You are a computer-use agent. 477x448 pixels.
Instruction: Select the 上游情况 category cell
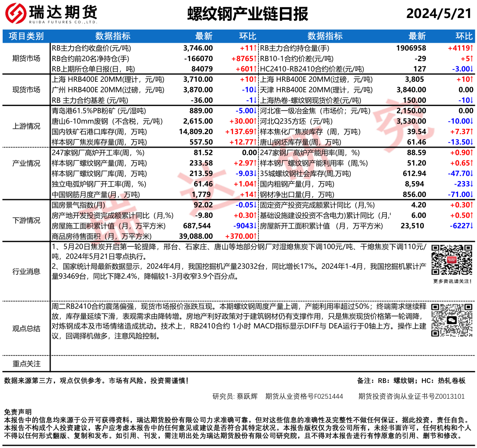pos(26,127)
